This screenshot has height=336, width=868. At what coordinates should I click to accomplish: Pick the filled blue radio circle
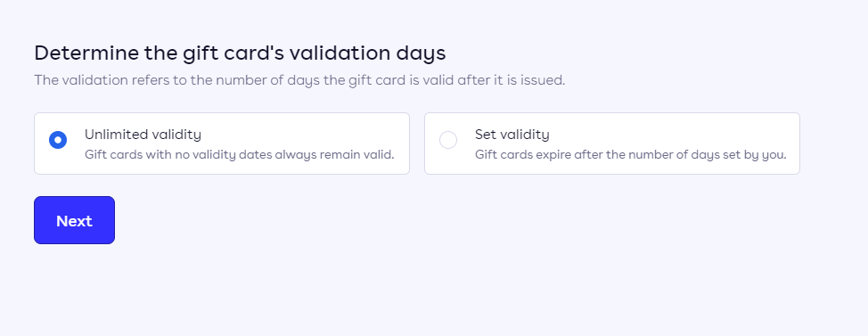pyautogui.click(x=58, y=140)
